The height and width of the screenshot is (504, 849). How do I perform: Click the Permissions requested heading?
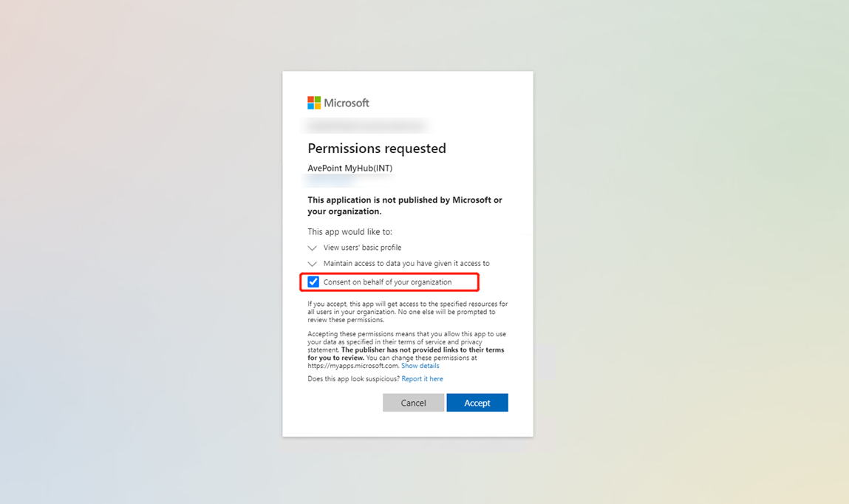pyautogui.click(x=376, y=149)
